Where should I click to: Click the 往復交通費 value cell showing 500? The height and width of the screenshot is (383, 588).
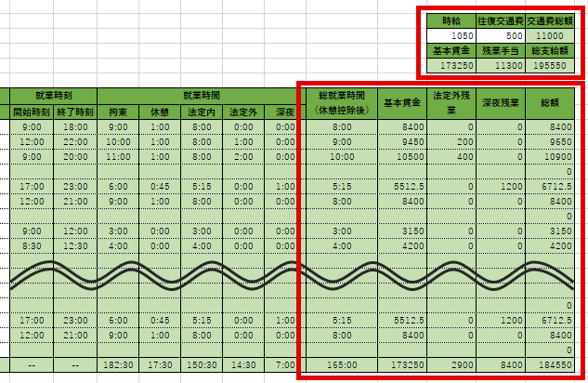[x=499, y=34]
